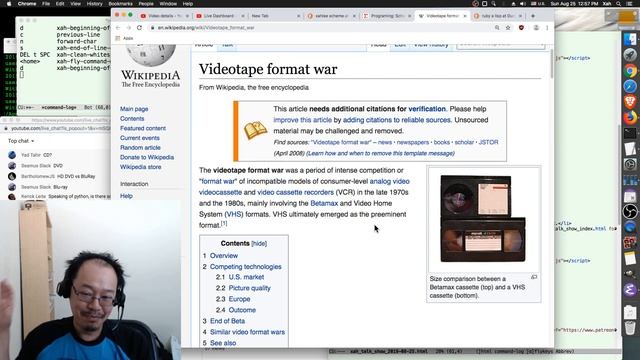This screenshot has height=360, width=640.
Task: Click the Chrome back arrow button
Action: (118, 28)
